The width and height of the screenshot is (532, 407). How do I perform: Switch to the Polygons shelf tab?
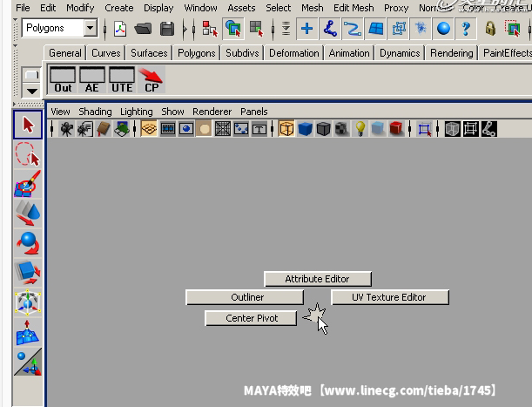tap(197, 53)
